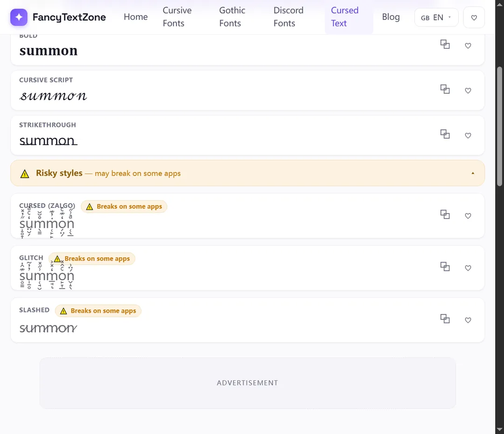This screenshot has width=504, height=434.
Task: Click the Advertisement placeholder box
Action: click(247, 383)
